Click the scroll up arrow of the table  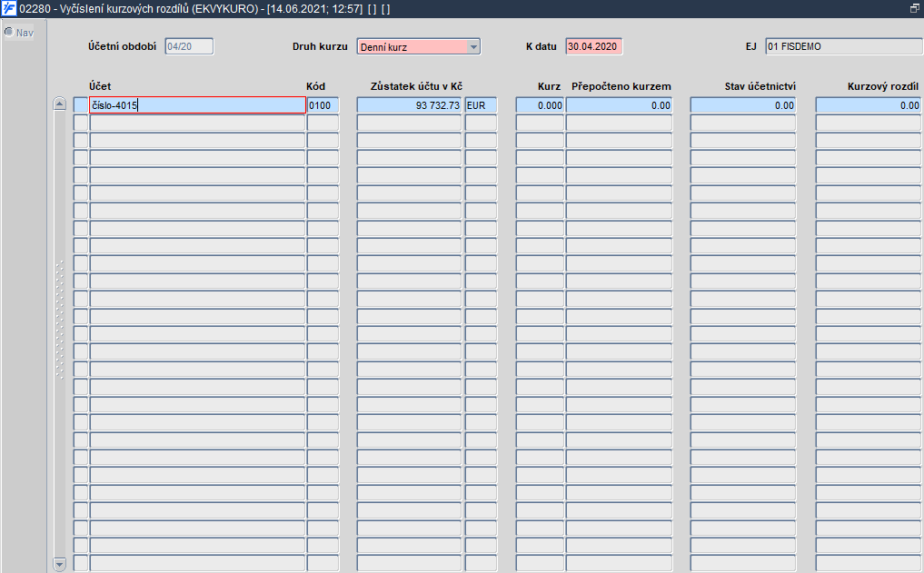pyautogui.click(x=60, y=104)
